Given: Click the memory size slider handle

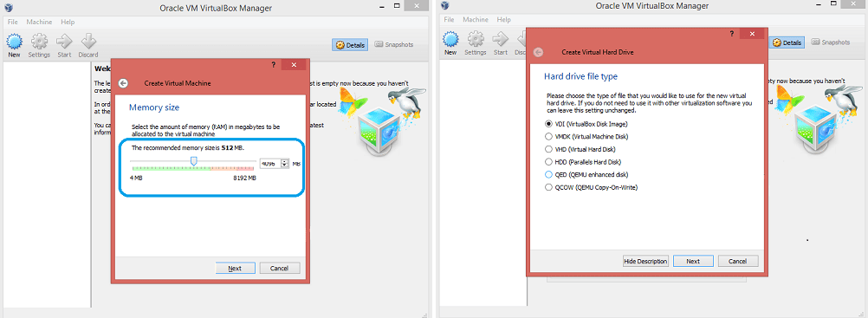Looking at the screenshot, I should point(193,161).
